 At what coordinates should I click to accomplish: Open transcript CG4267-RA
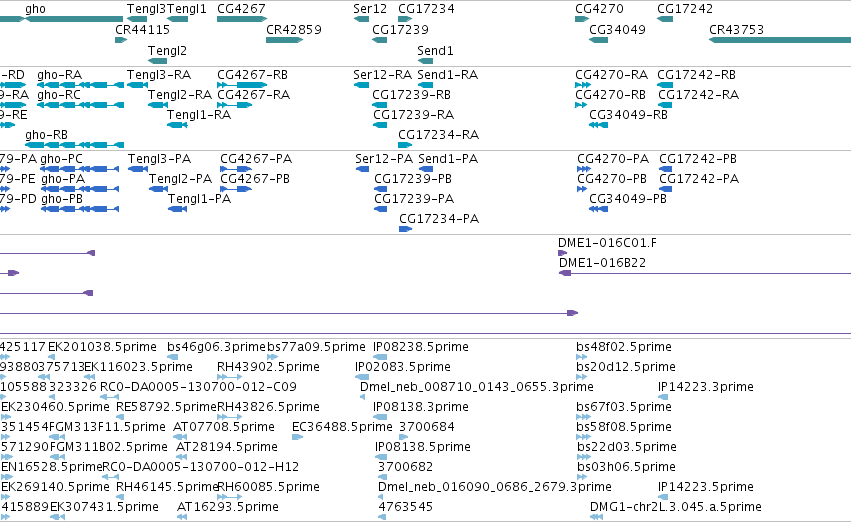click(253, 95)
